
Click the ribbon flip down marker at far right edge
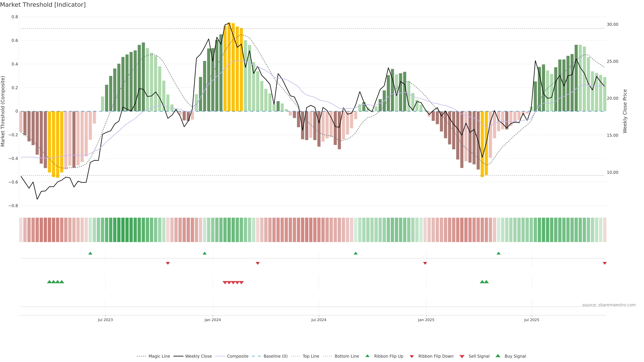604,263
